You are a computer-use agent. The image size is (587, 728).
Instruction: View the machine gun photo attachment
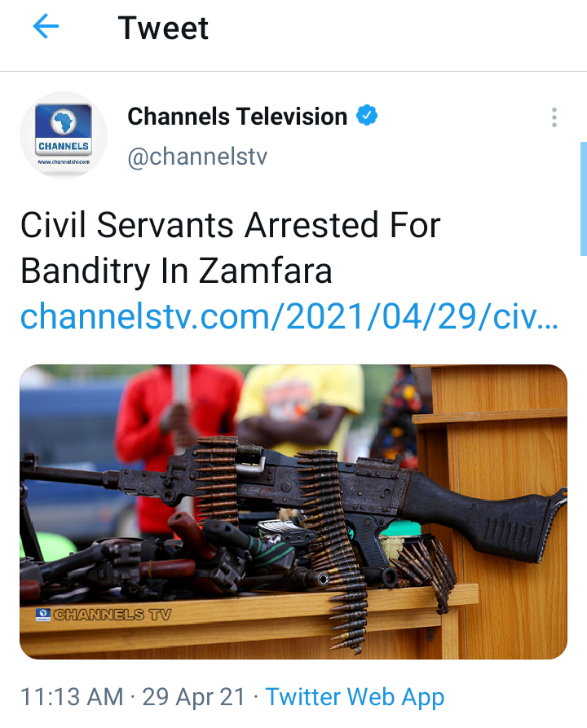tap(293, 512)
